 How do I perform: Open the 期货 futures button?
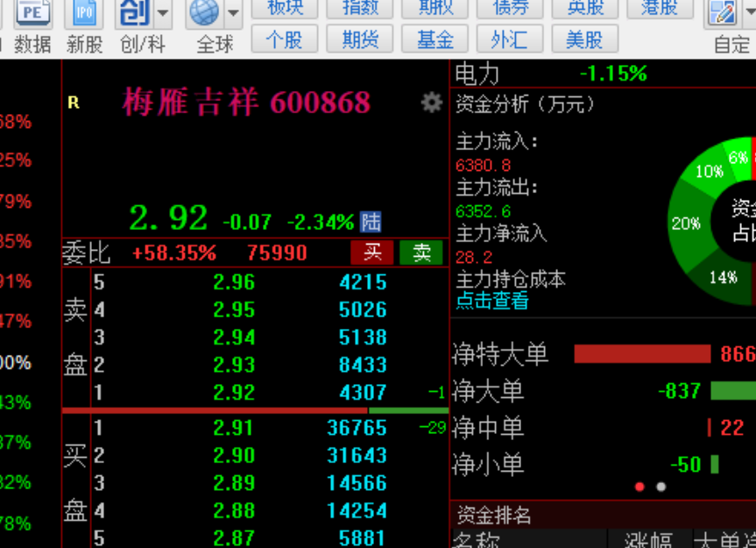coord(360,39)
